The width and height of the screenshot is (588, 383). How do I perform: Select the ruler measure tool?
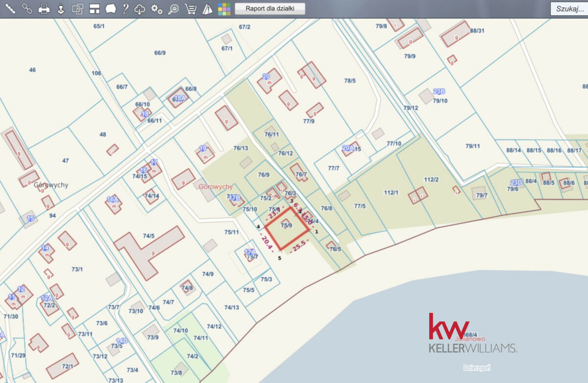coord(10,9)
